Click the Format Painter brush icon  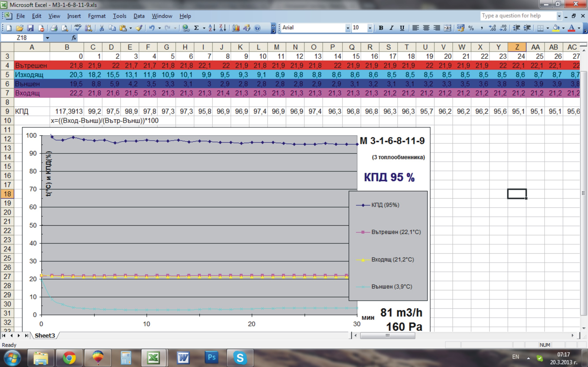click(x=139, y=28)
